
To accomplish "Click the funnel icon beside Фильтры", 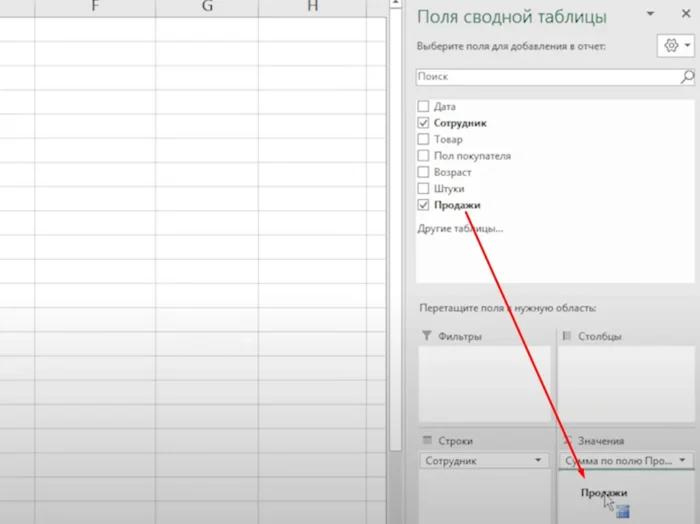I will 427,336.
